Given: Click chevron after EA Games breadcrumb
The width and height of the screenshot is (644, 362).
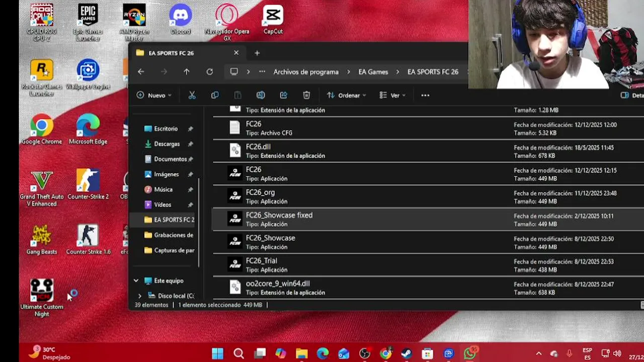Looking at the screenshot, I should 397,72.
